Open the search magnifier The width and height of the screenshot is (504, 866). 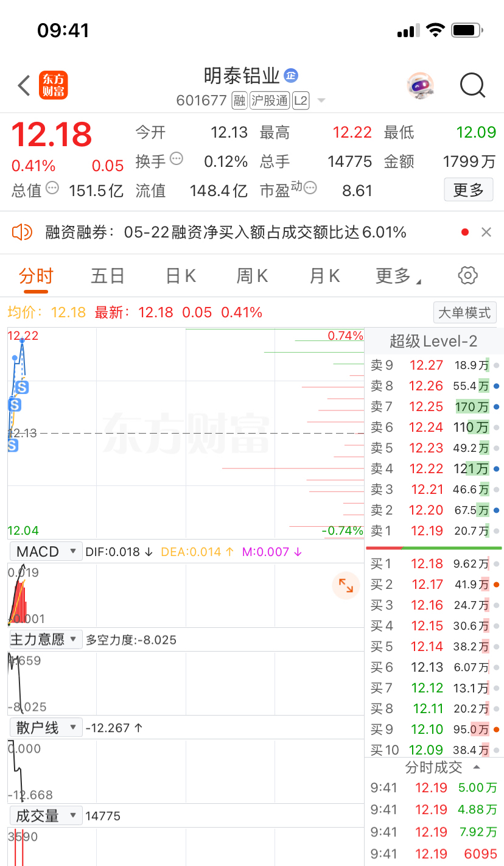tap(473, 86)
